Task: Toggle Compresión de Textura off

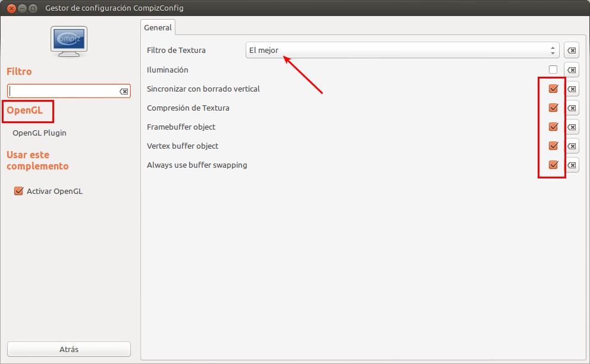Action: pyautogui.click(x=553, y=108)
